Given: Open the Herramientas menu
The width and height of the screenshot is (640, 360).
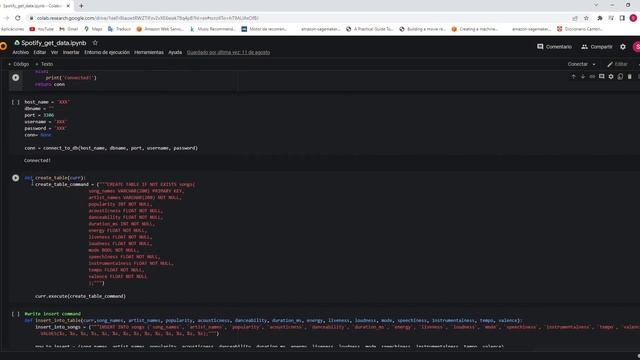Looking at the screenshot, I should point(149,52).
